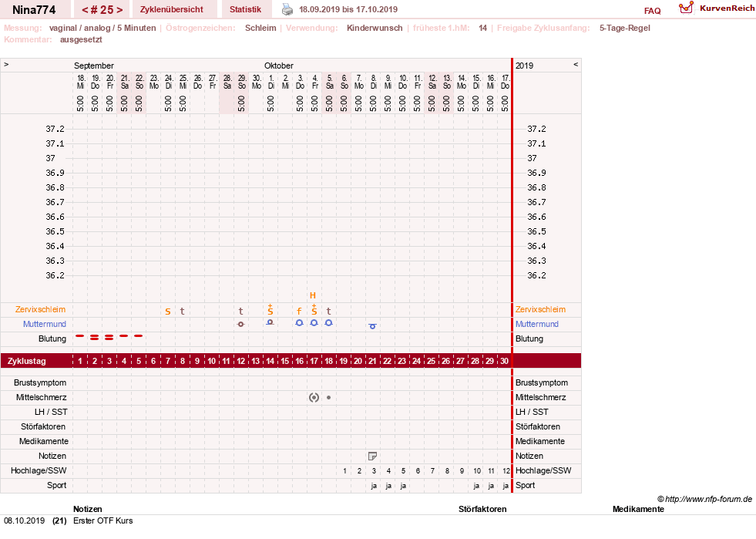Viewport: 756px width, 539px height.
Task: Click the left Muttermund row label
Action: [45, 324]
